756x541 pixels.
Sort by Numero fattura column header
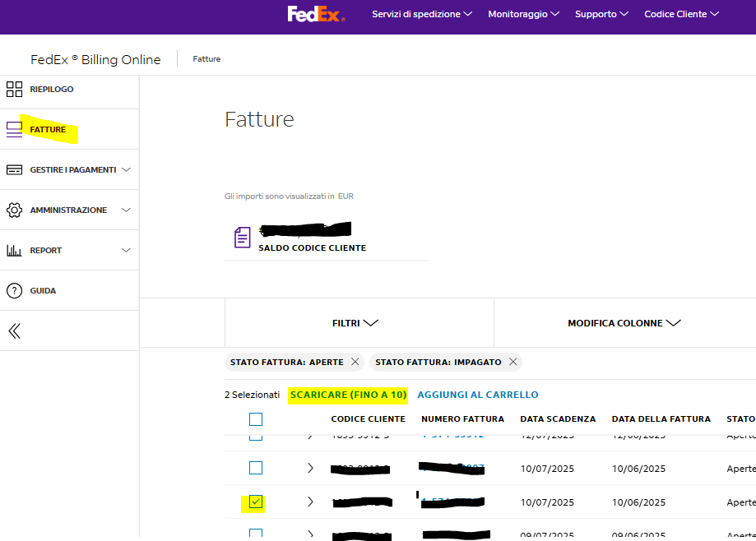coord(462,418)
